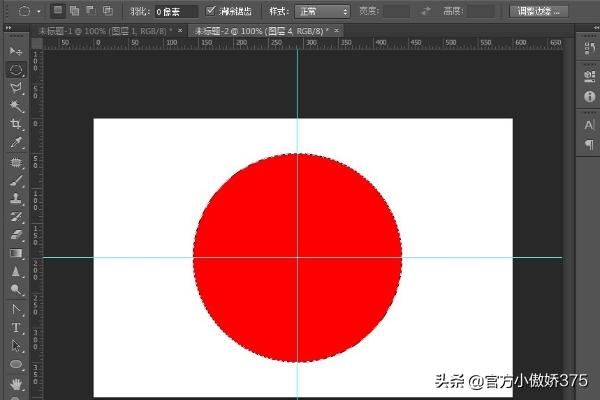
Task: Click the 宽度 width input field
Action: pos(396,11)
